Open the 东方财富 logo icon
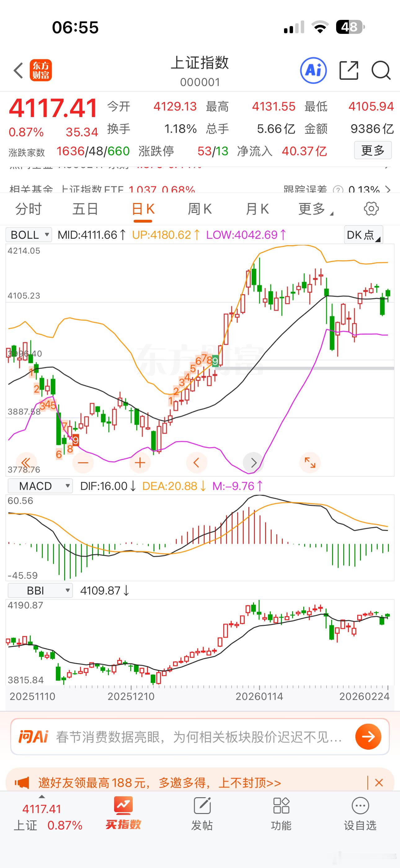This screenshot has width=400, height=868. (41, 70)
